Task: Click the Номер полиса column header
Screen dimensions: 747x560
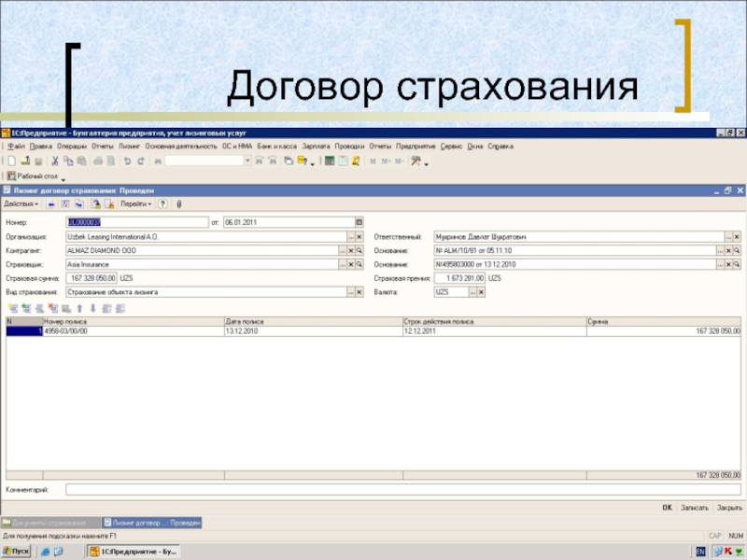Action: (x=134, y=321)
